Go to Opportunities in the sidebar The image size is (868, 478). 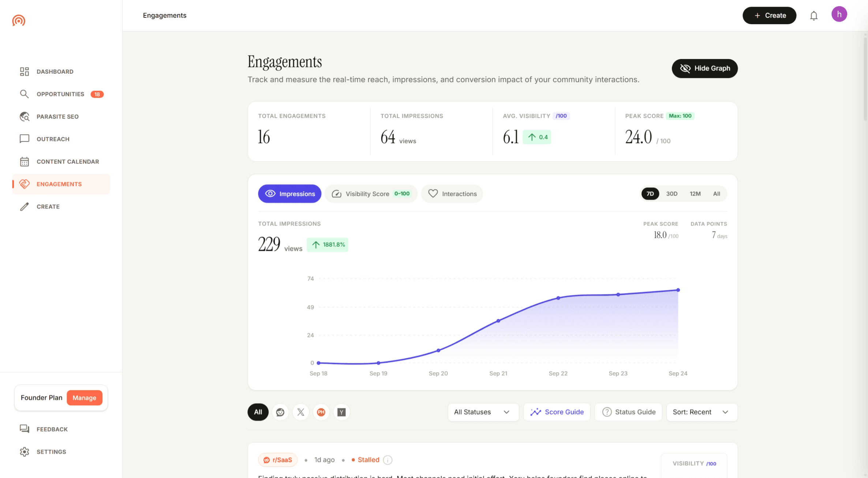(x=61, y=94)
